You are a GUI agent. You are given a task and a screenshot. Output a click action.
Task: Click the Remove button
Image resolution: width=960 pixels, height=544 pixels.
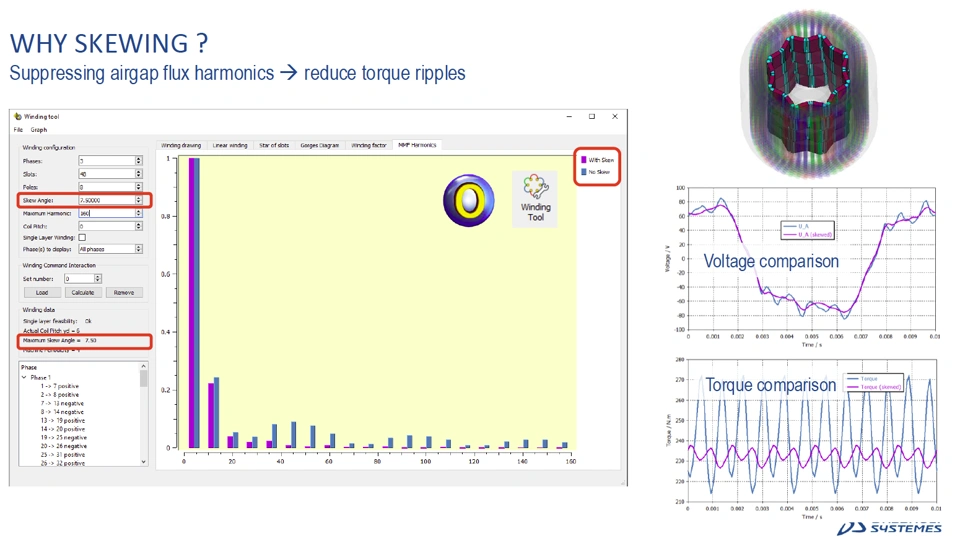click(124, 292)
